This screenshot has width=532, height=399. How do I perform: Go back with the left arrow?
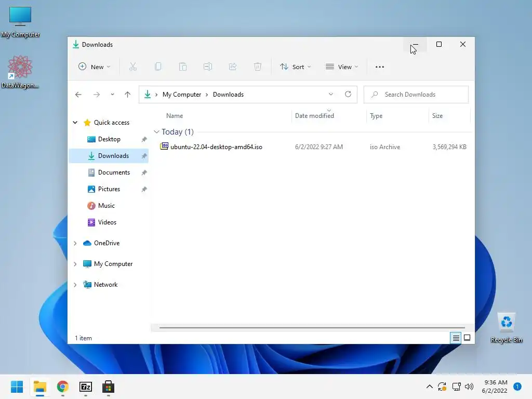point(78,95)
